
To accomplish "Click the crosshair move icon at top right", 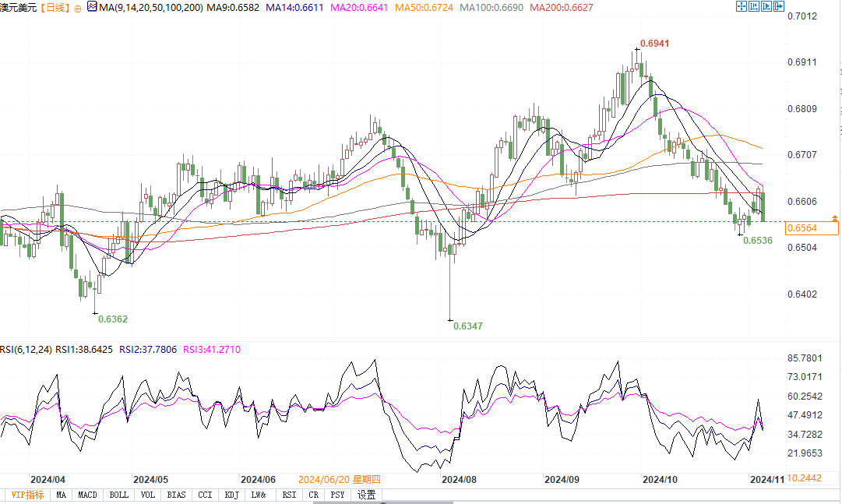I will click(740, 6).
